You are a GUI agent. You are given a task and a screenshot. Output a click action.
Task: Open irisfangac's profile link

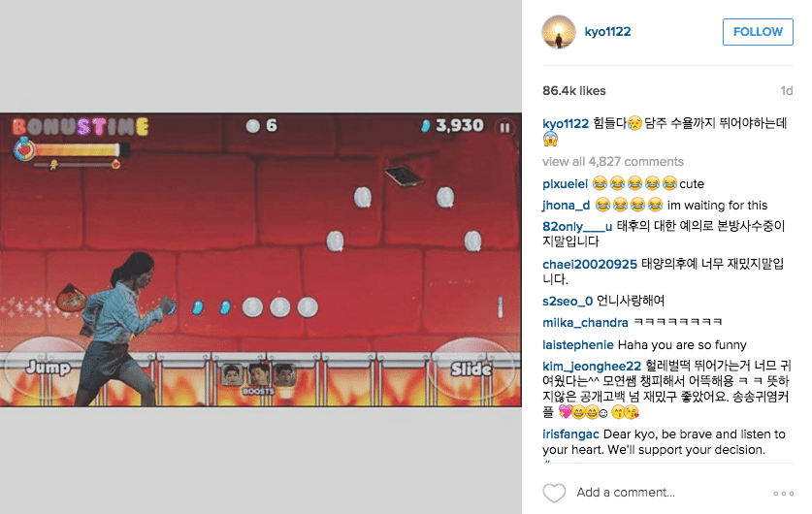(570, 434)
